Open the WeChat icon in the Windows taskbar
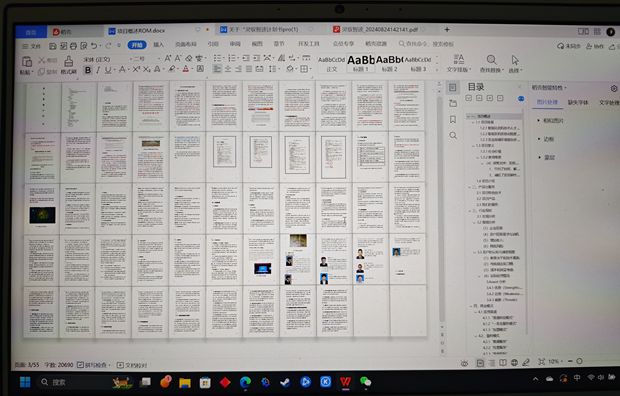 point(365,382)
